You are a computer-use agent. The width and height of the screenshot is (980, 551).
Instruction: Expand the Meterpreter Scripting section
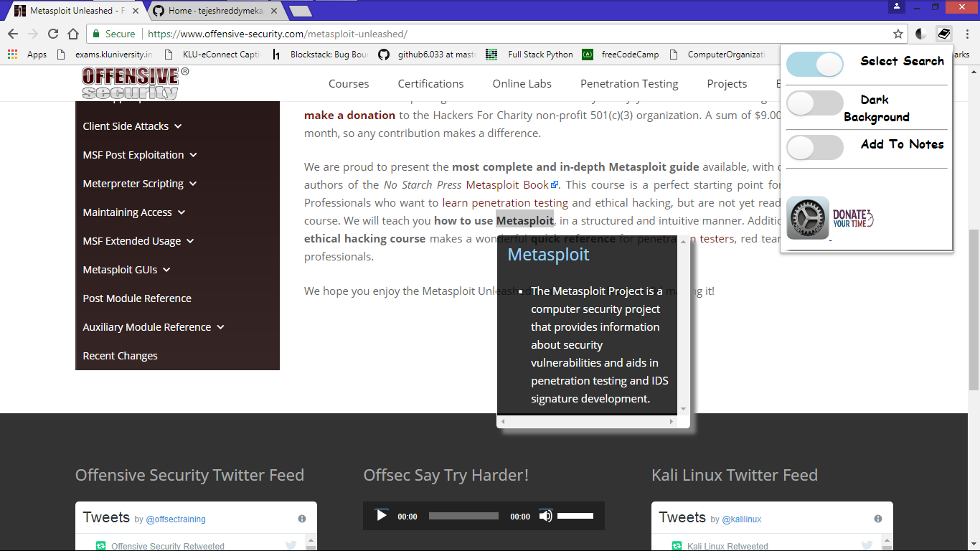point(140,184)
